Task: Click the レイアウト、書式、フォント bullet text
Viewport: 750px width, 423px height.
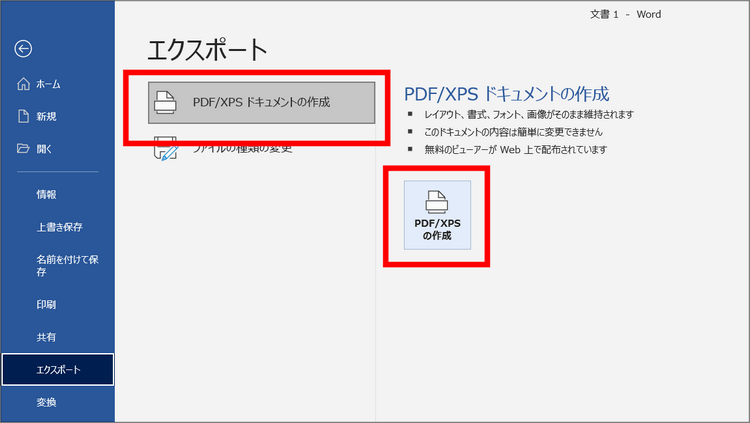Action: 529,114
